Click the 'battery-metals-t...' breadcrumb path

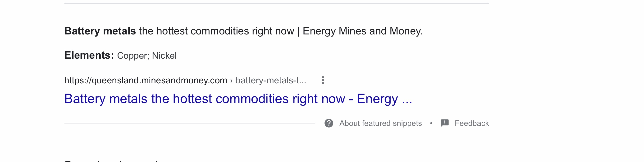point(270,80)
